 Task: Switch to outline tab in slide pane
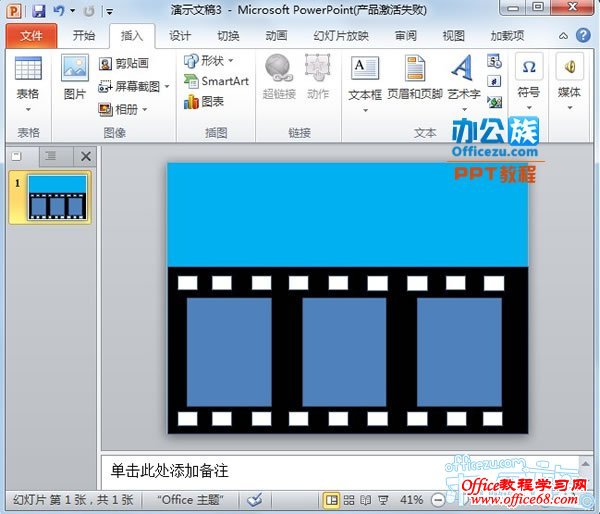click(50, 156)
